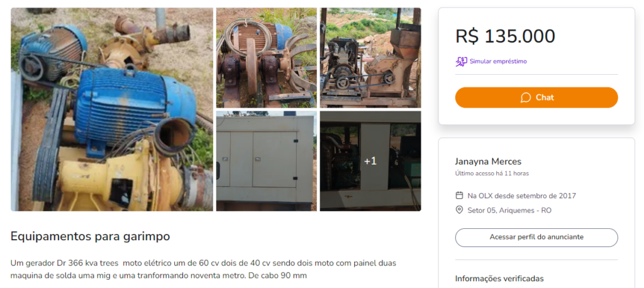Click the Equipamentos para garimpo title
Screen dimensions: 644x288
90,236
